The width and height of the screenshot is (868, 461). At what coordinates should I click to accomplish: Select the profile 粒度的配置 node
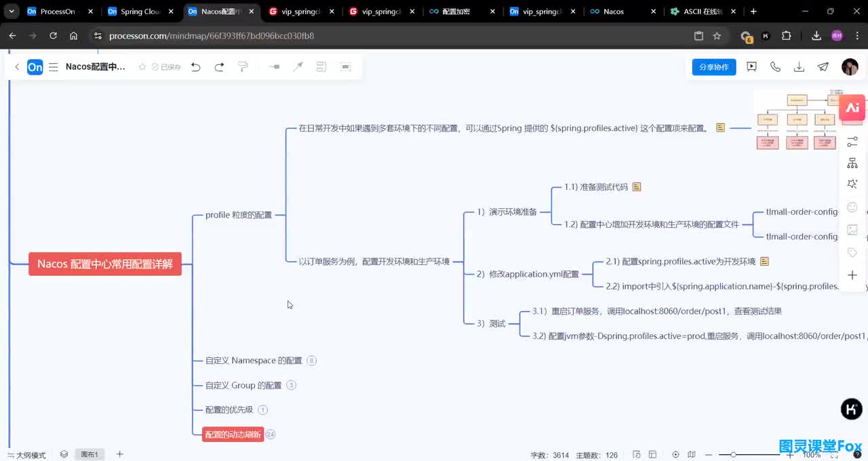click(239, 215)
